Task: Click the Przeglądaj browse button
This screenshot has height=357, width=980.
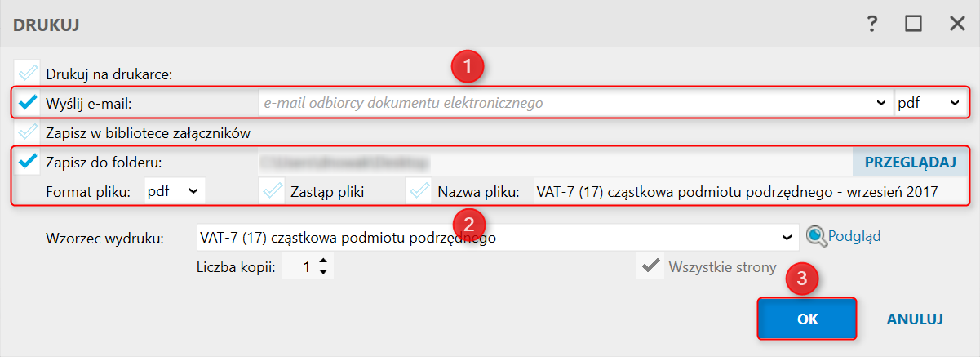Action: coord(910,162)
